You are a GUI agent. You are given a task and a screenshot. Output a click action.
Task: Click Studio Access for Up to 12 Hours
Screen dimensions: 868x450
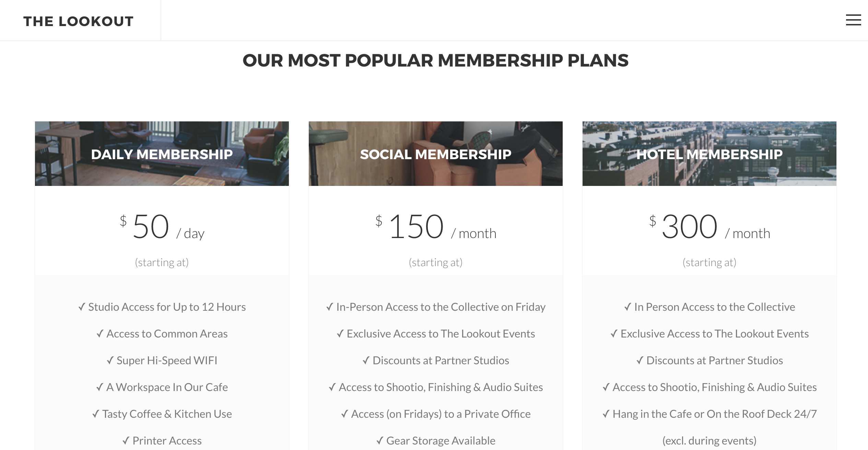pyautogui.click(x=162, y=307)
